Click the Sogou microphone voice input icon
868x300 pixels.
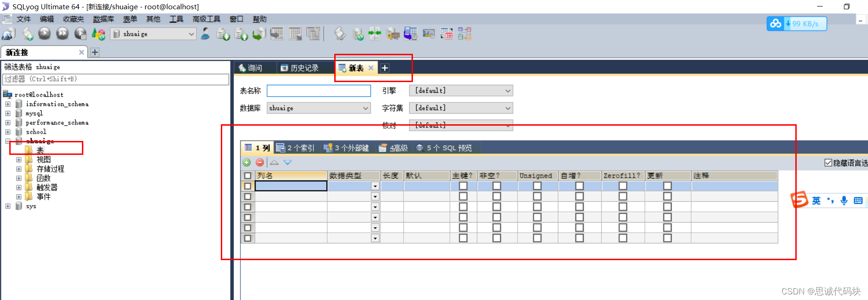pos(844,200)
